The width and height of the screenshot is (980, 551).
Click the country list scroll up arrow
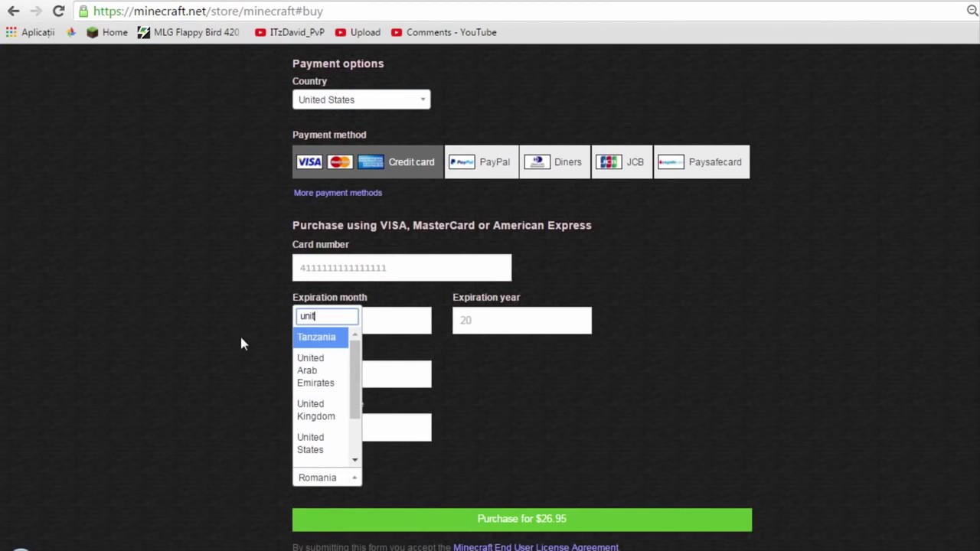coord(354,335)
